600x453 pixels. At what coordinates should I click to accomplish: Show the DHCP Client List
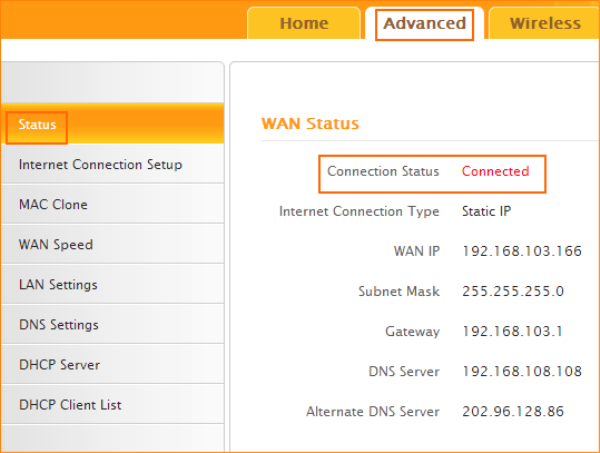(70, 404)
